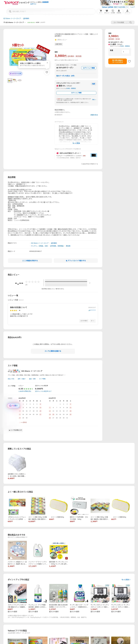Viewport: 138px width, 644px height.
Task: Click the magnifier icon in the store search box
Action: (x=130, y=23)
